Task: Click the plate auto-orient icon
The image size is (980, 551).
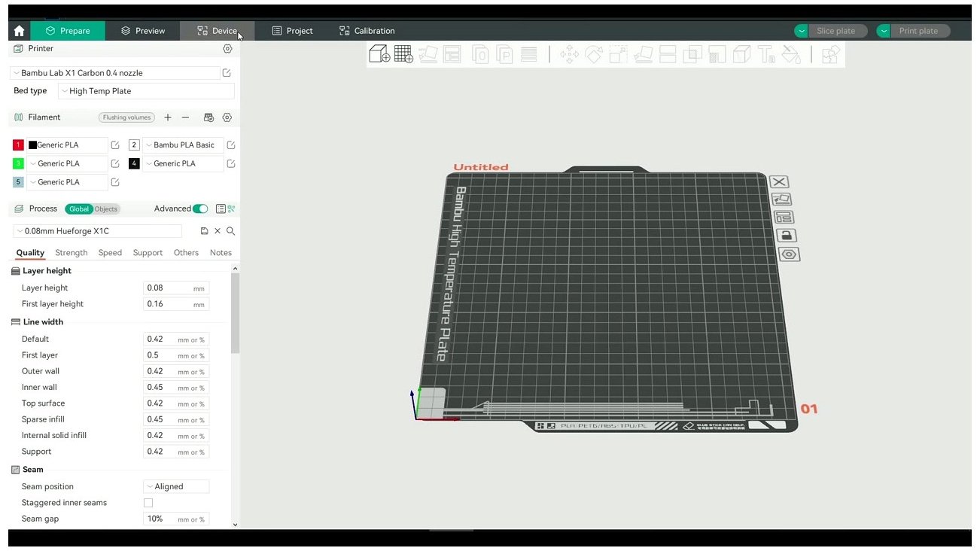Action: (781, 199)
